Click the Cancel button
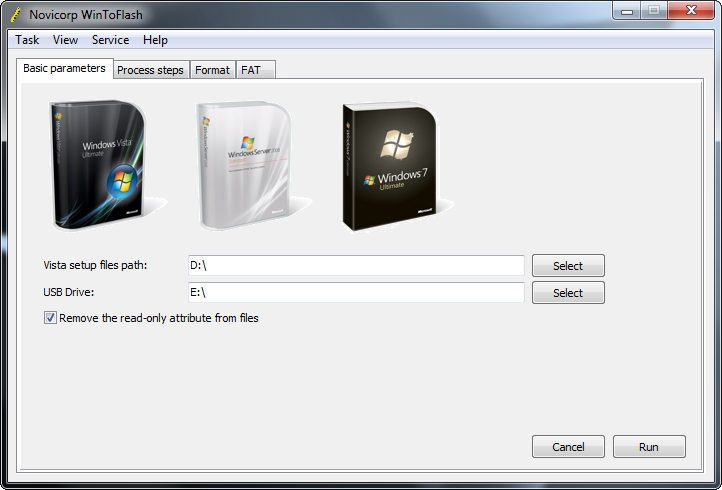Image resolution: width=722 pixels, height=490 pixels. pos(568,447)
